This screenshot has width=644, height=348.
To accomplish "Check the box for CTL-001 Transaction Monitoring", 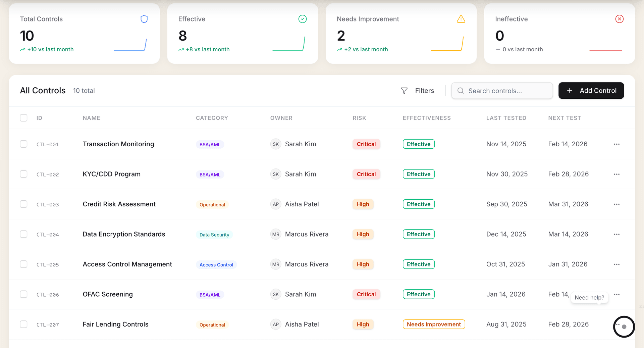I will pyautogui.click(x=23, y=144).
